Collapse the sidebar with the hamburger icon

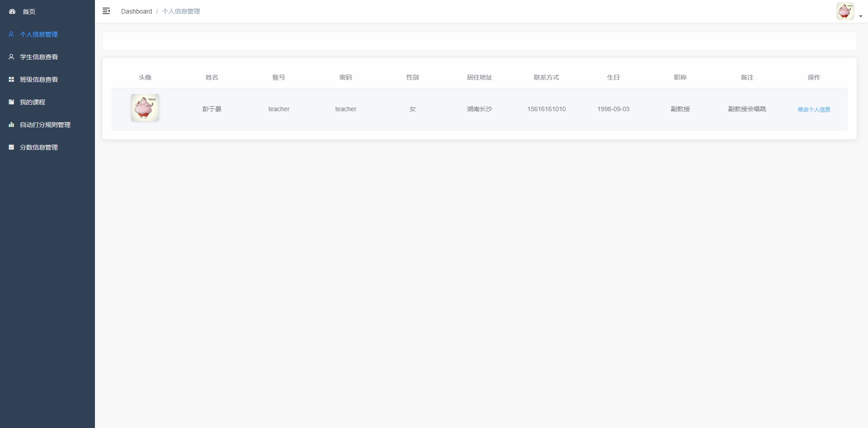pyautogui.click(x=106, y=11)
